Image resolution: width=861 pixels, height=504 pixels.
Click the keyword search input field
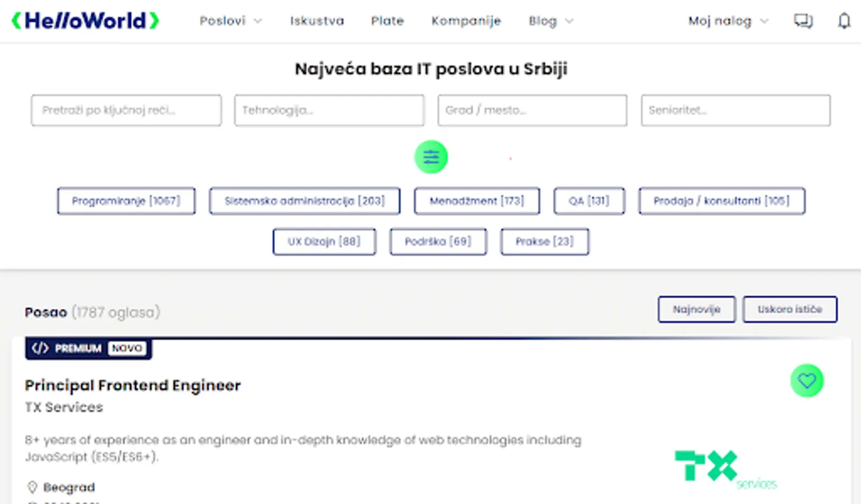point(126,110)
